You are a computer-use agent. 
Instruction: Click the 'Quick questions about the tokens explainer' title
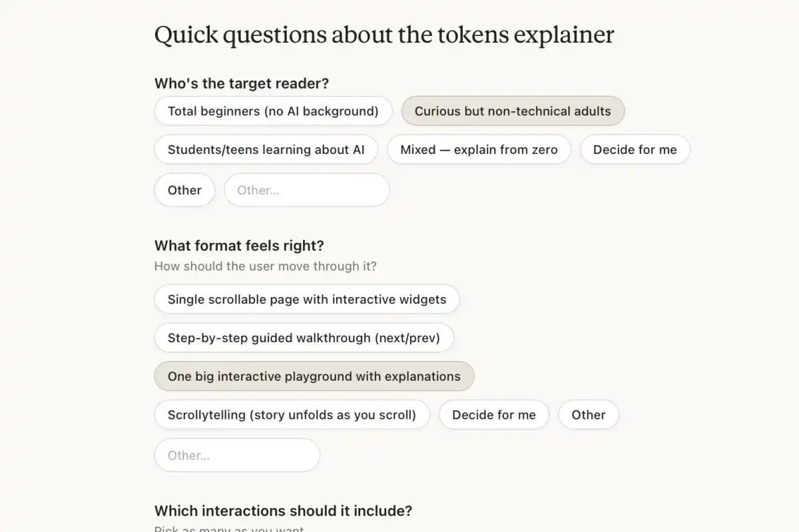384,35
